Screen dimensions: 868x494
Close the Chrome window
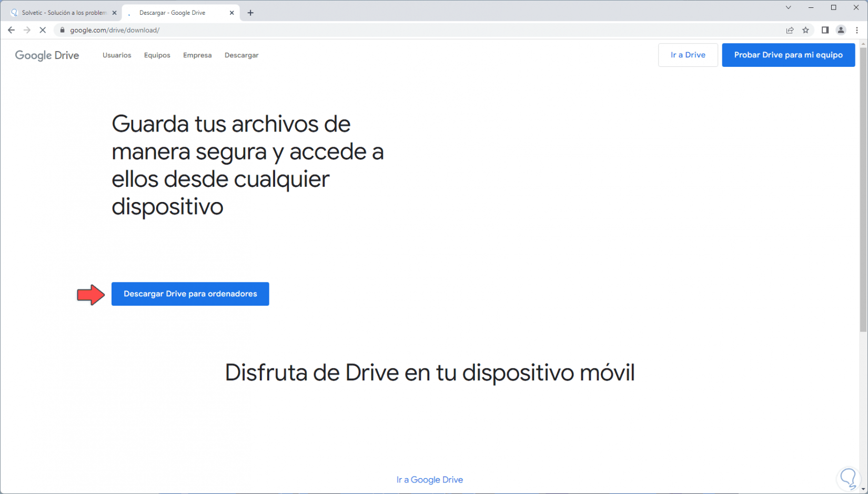(x=856, y=7)
